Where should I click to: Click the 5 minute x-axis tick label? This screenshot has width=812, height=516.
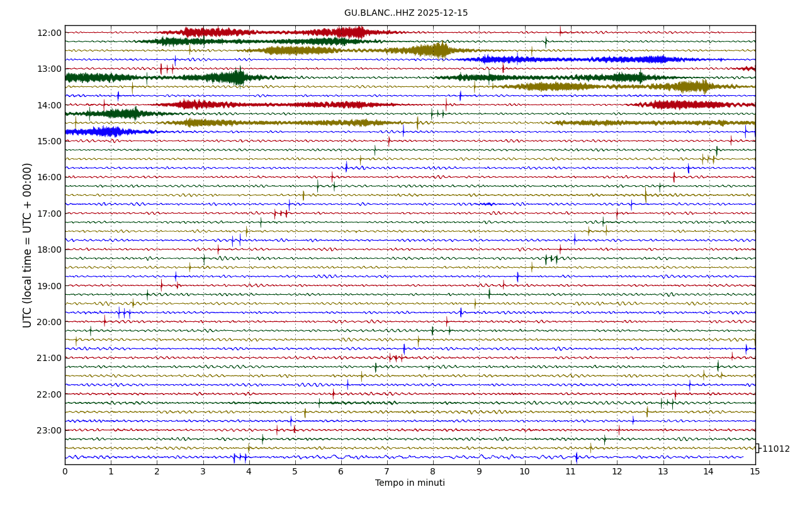295,472
